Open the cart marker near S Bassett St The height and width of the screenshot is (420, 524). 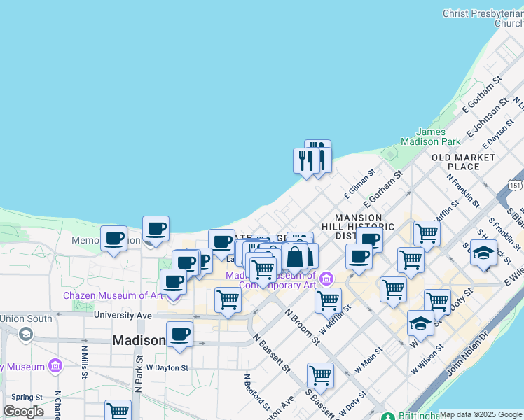pos(320,375)
